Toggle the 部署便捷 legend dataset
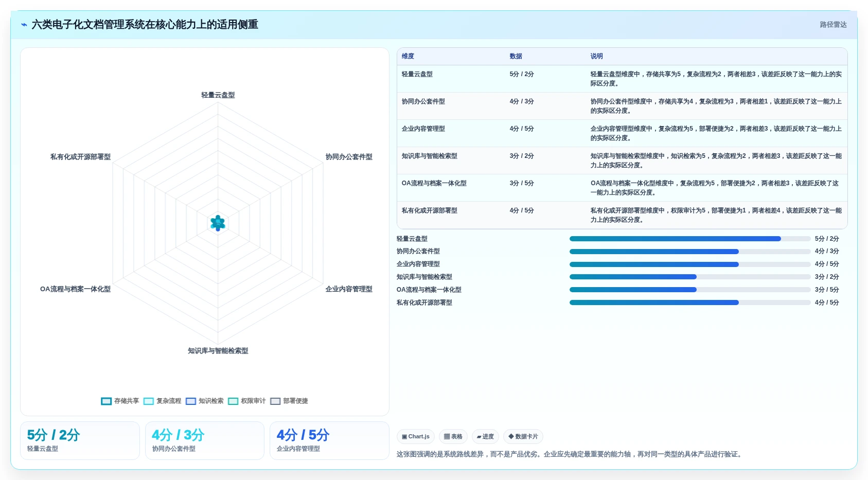868x480 pixels. (x=289, y=401)
